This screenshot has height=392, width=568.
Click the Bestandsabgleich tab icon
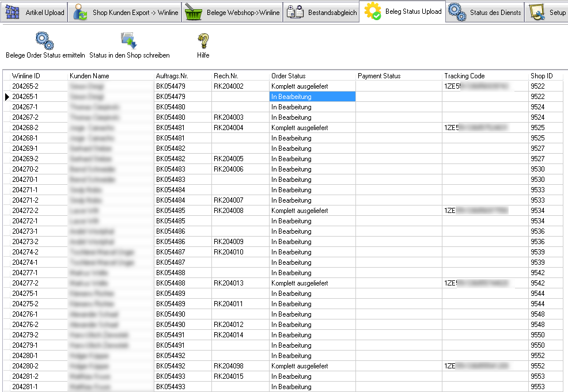click(295, 12)
